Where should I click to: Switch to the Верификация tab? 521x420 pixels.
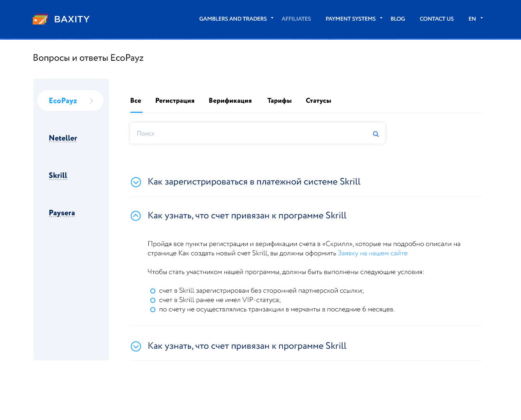point(230,101)
